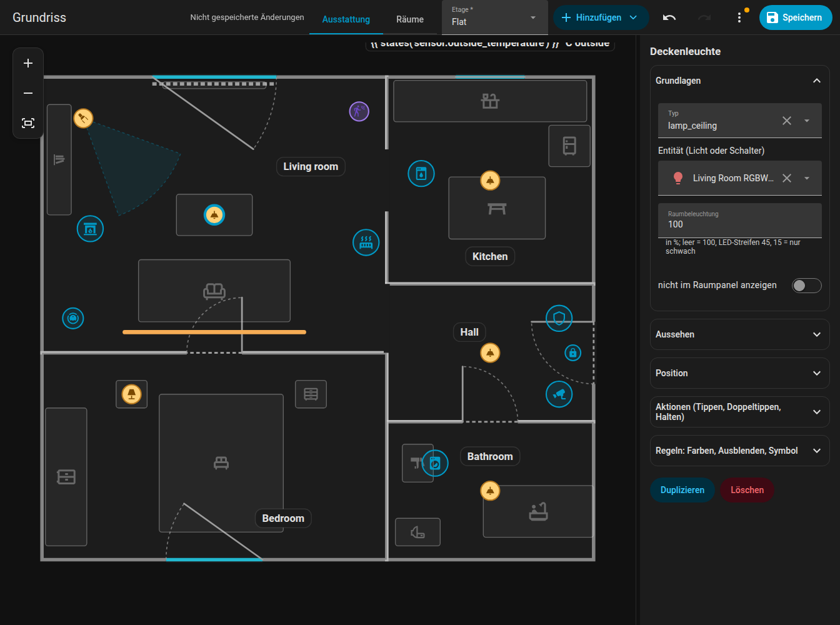Click the washing machine icon in the bathroom
The height and width of the screenshot is (625, 840).
(435, 463)
